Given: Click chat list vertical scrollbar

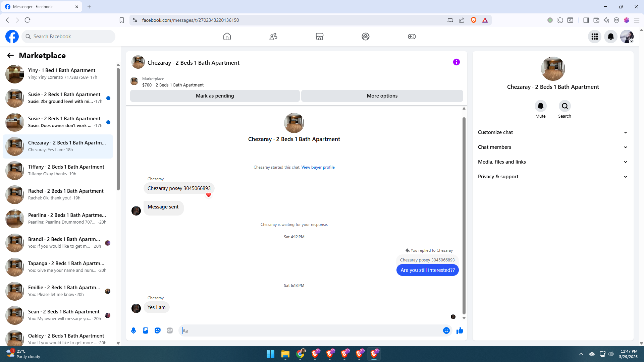Looking at the screenshot, I should pos(118,129).
